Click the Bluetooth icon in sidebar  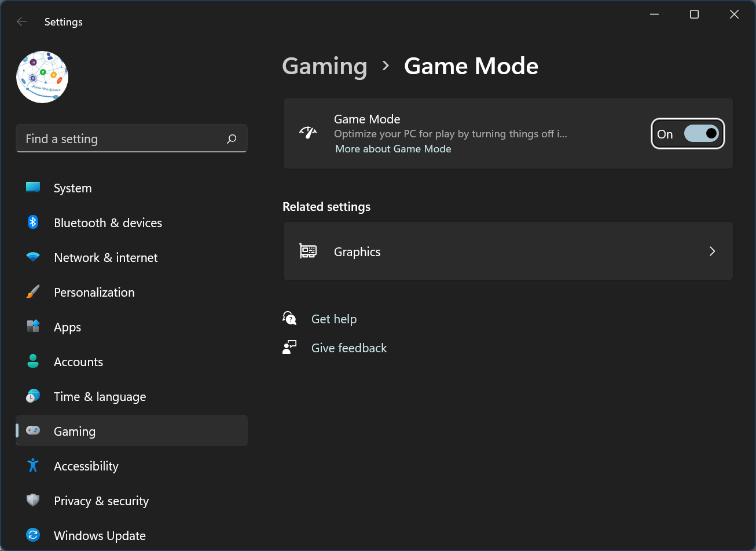click(33, 222)
